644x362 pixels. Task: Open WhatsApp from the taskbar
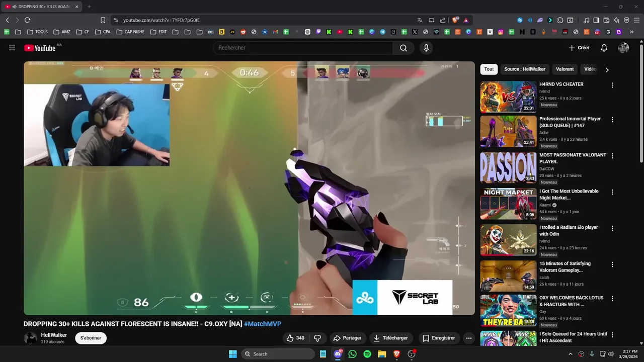(352, 354)
